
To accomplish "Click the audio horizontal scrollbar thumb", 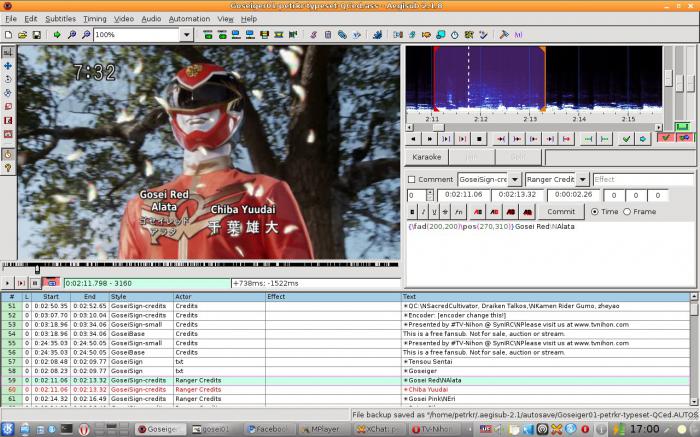I will [438, 127].
